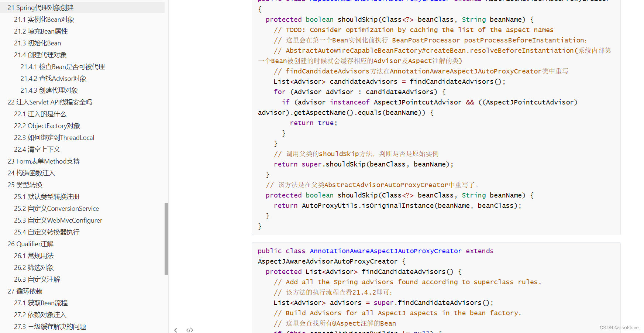Go to 25.2 自定义ConversionService
The image size is (644, 333).
(56, 209)
